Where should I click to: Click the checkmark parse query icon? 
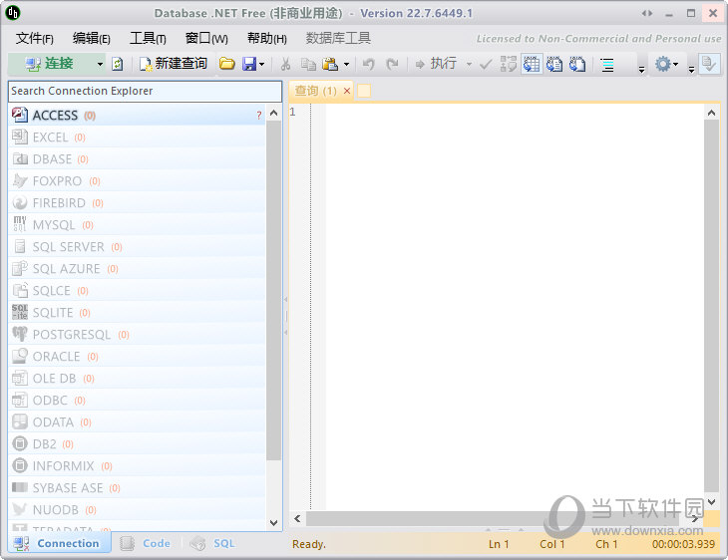click(x=486, y=64)
